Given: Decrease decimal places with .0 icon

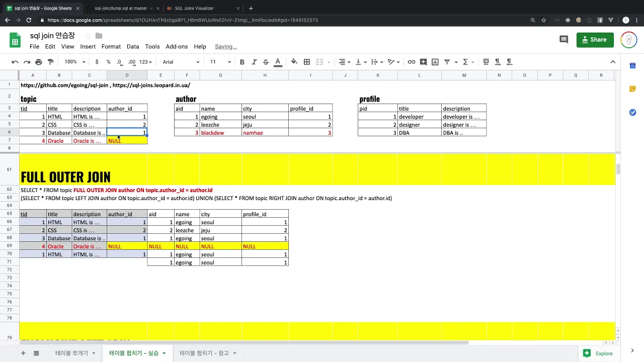Looking at the screenshot, I should pyautogui.click(x=119, y=62).
